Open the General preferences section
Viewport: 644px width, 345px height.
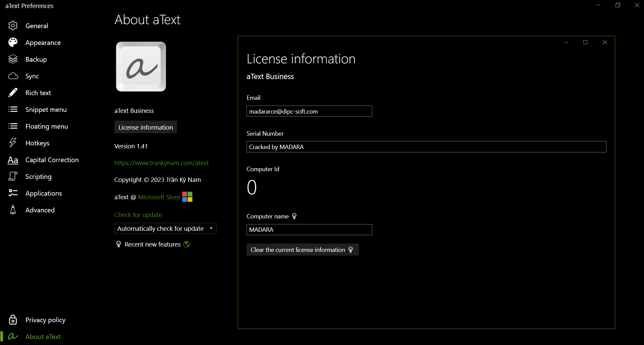point(37,25)
